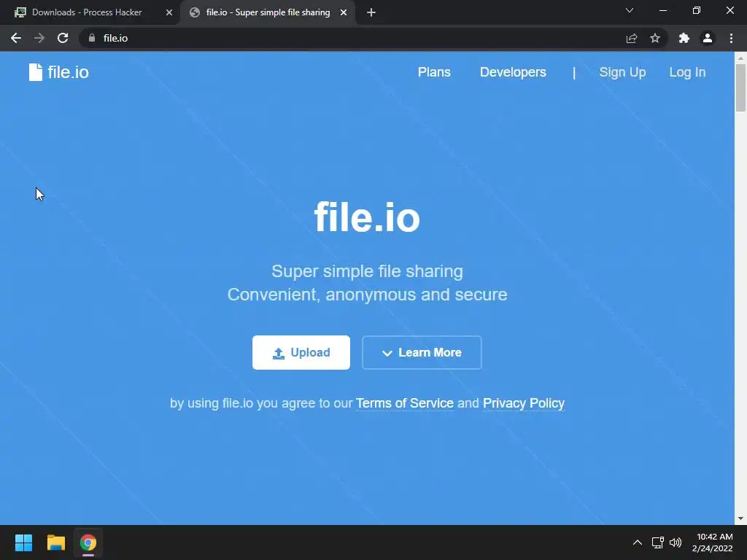This screenshot has height=560, width=747.
Task: Restore down the Chrome window
Action: point(697,10)
